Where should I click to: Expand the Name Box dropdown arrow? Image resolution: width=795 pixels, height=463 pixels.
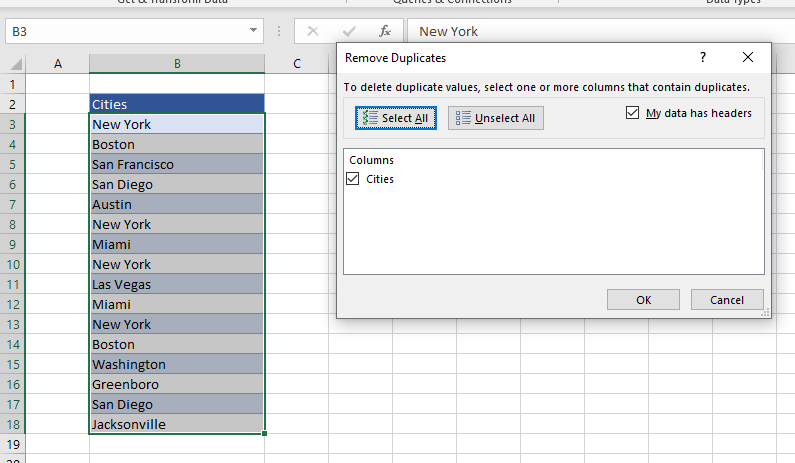[x=253, y=31]
